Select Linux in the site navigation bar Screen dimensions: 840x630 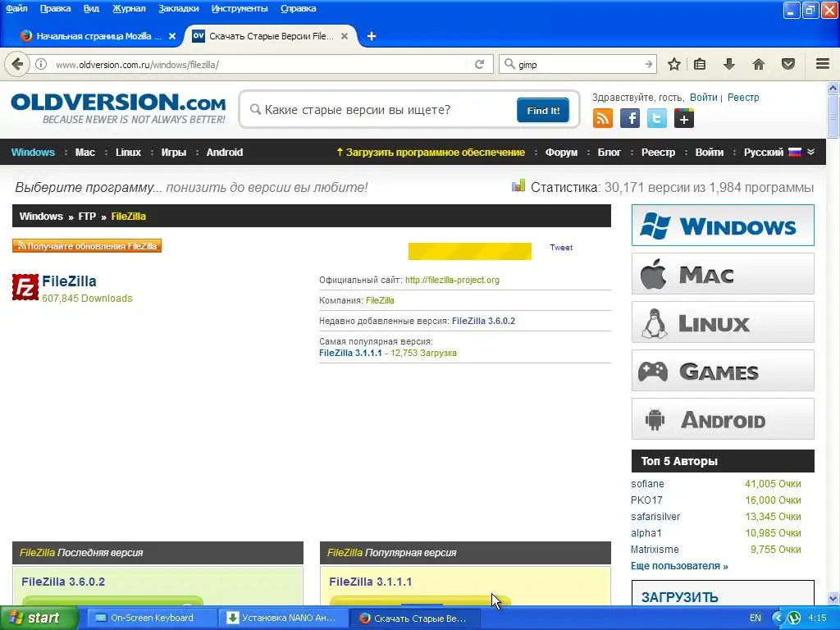click(128, 152)
